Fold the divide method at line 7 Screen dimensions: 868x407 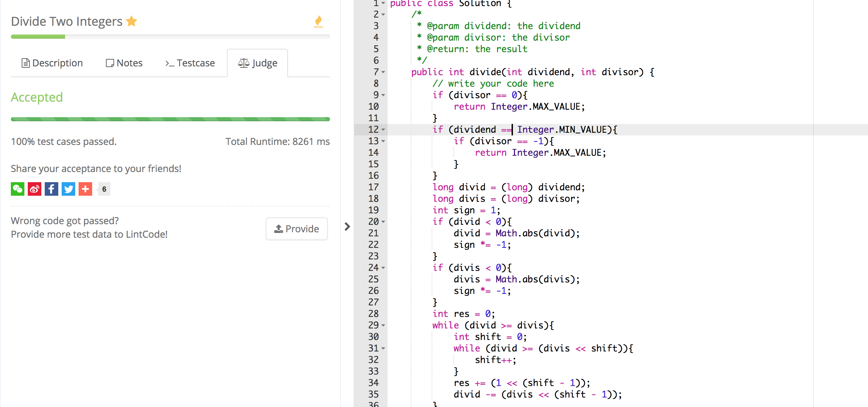click(383, 72)
